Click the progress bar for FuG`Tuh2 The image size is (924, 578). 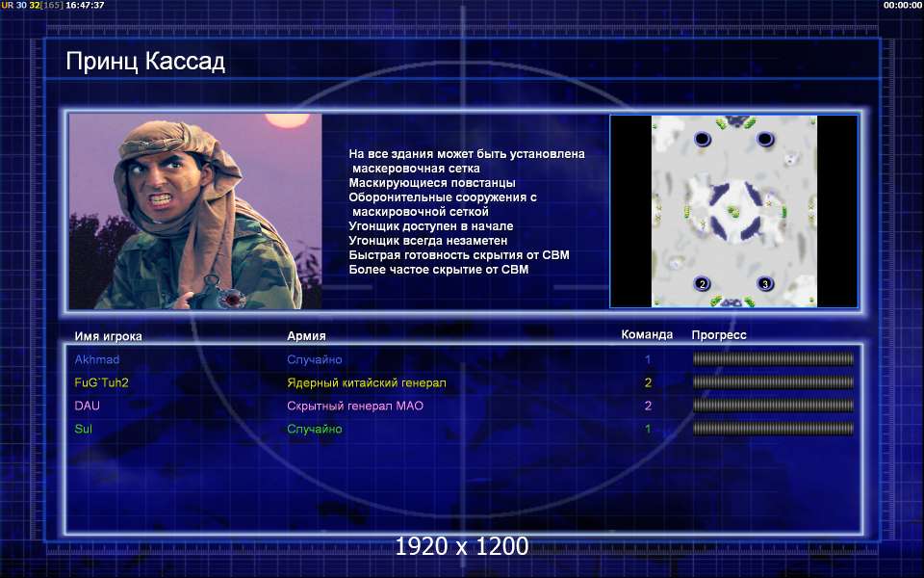pyautogui.click(x=773, y=382)
